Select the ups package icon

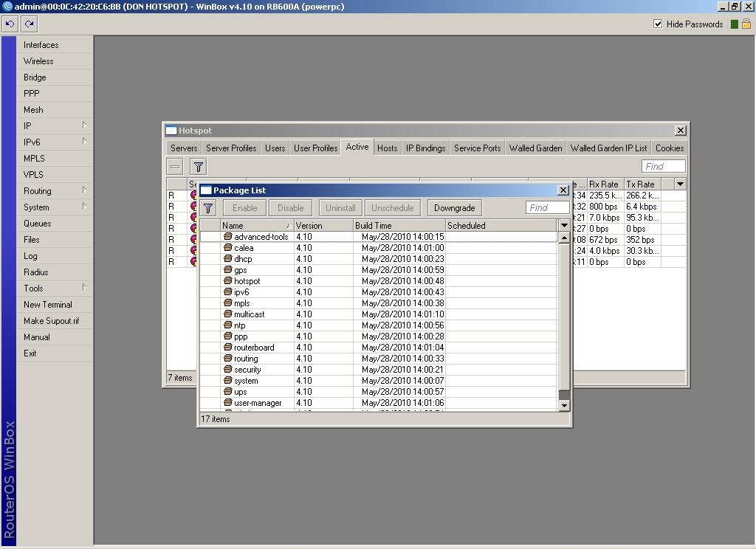pos(228,391)
